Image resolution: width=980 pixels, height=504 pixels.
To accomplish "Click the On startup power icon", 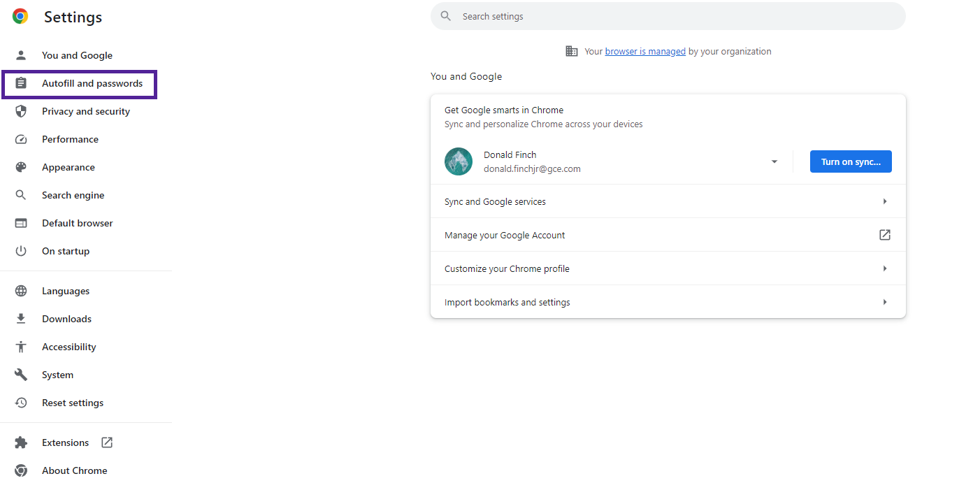I will [21, 251].
